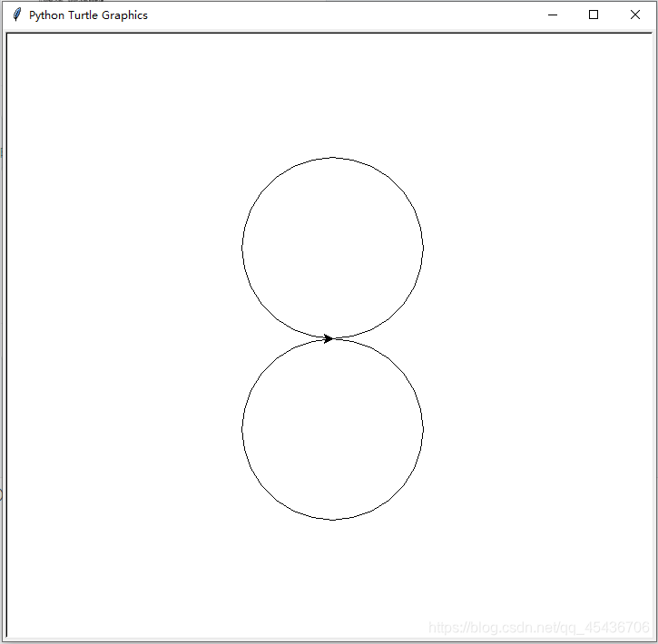Maximize the Python Turtle Graphics window
The image size is (658, 644).
click(x=594, y=15)
